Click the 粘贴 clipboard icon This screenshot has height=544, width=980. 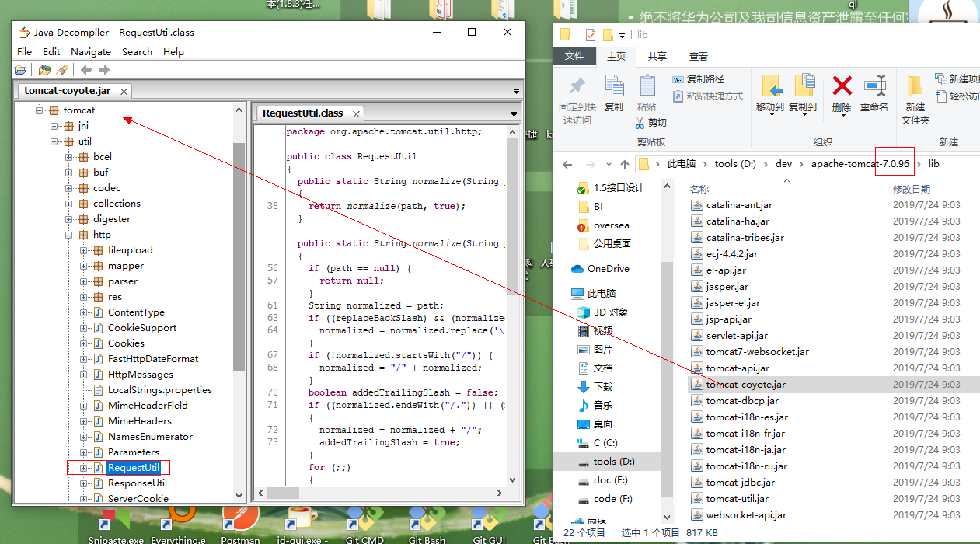(647, 86)
